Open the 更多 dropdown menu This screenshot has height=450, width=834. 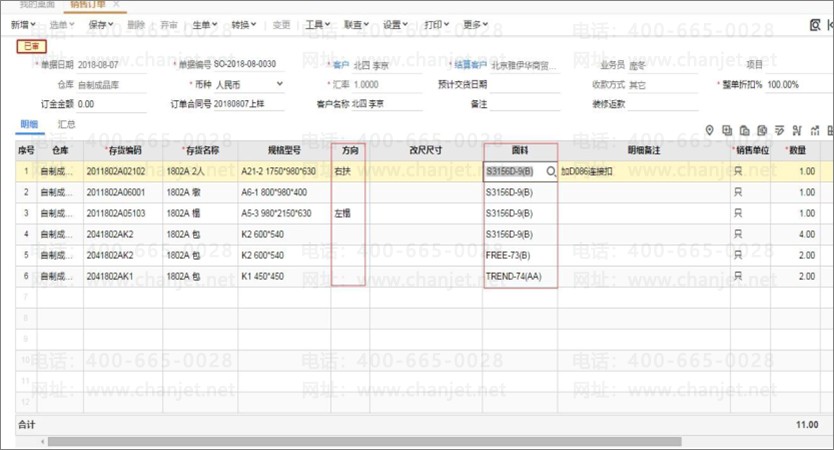pos(475,24)
